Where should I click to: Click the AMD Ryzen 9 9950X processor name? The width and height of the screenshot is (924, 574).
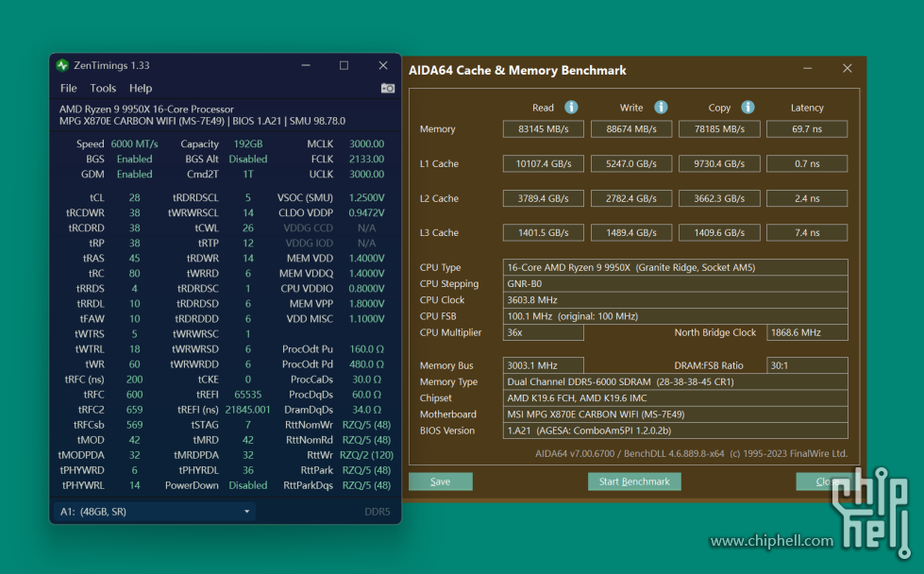[x=146, y=109]
